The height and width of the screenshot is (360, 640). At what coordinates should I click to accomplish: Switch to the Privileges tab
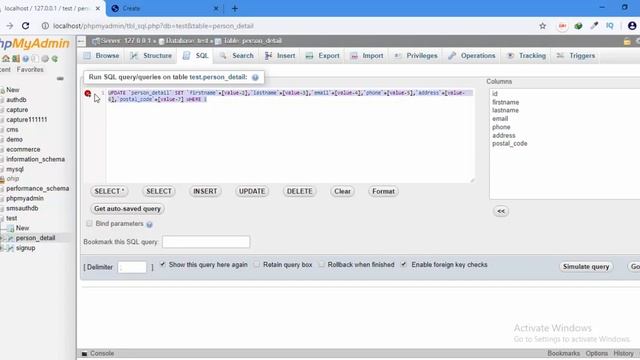point(416,56)
